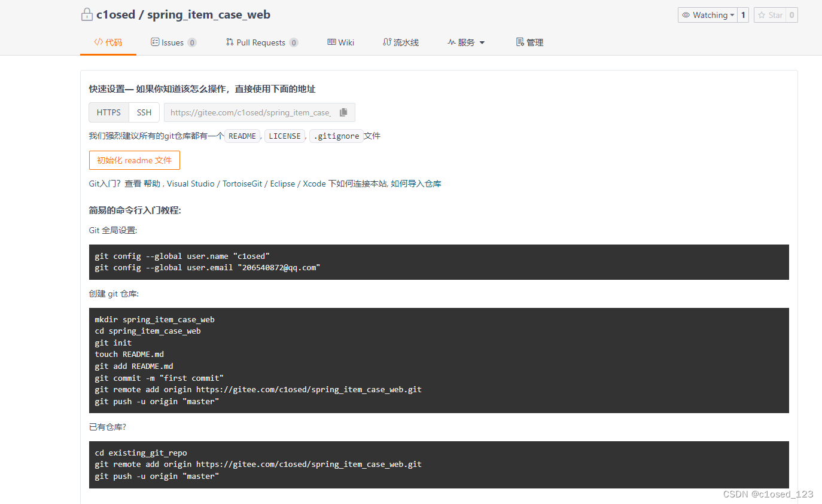Open the 管理 tab
This screenshot has height=504, width=822.
(x=529, y=42)
